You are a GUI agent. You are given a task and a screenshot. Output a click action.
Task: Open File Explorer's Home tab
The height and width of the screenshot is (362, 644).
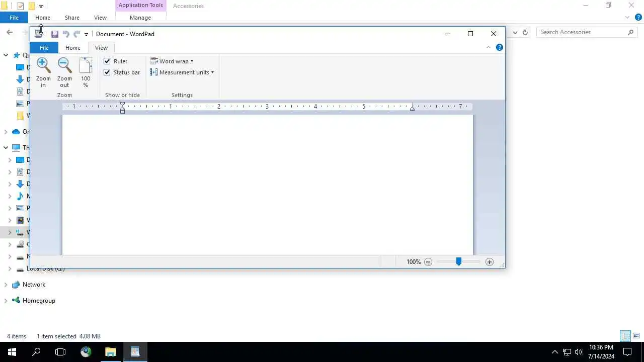(x=43, y=18)
